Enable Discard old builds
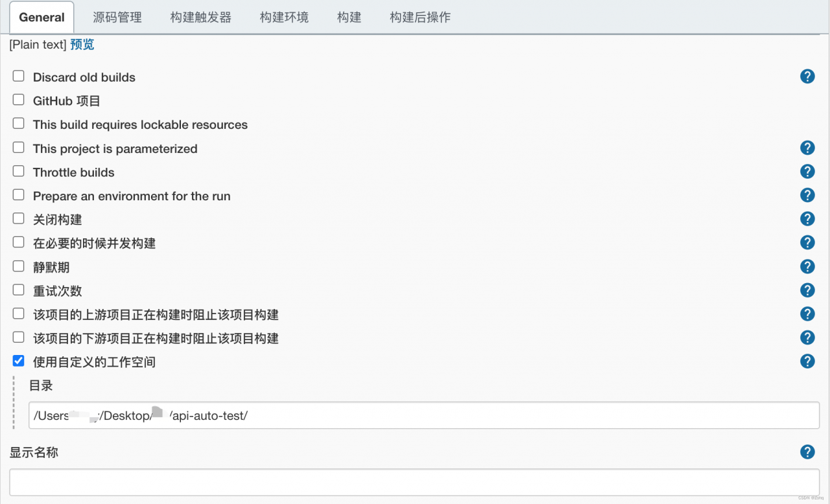 click(x=18, y=75)
